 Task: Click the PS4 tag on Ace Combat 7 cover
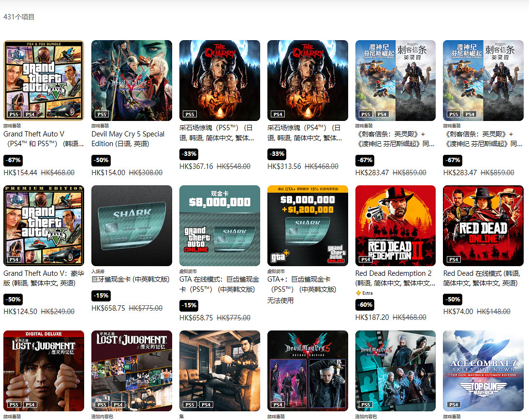pyautogui.click(x=454, y=405)
